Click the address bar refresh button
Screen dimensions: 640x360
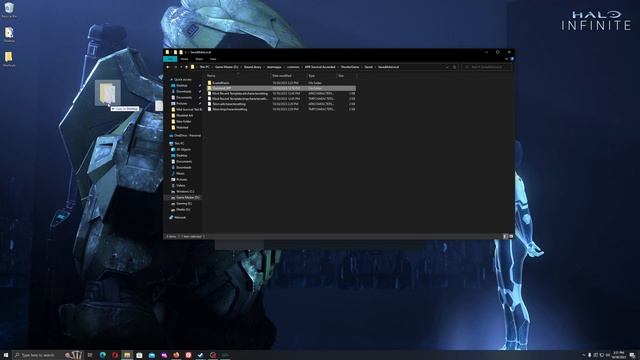pos(455,67)
